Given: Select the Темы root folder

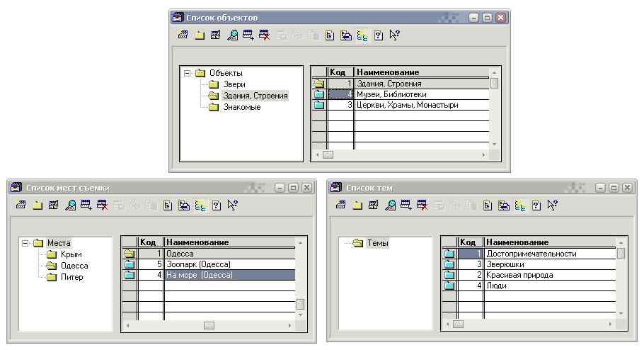Looking at the screenshot, I should (x=377, y=243).
